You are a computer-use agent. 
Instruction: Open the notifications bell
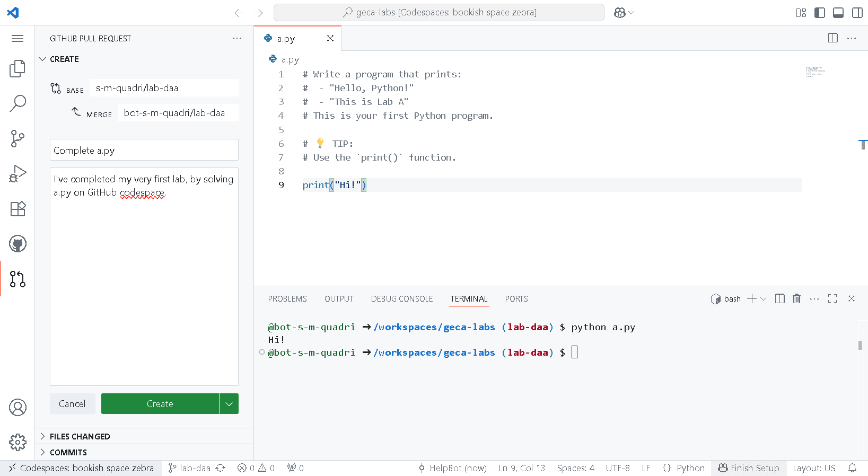[852, 468]
